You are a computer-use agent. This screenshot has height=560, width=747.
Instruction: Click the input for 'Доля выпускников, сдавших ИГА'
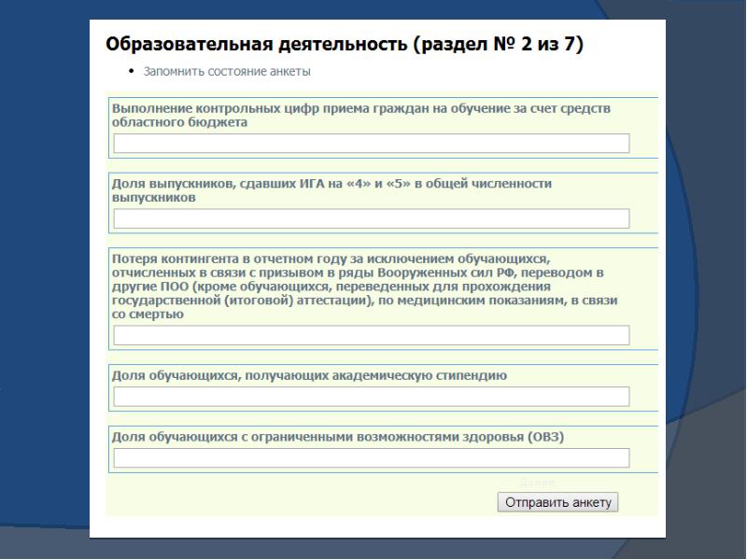[371, 218]
